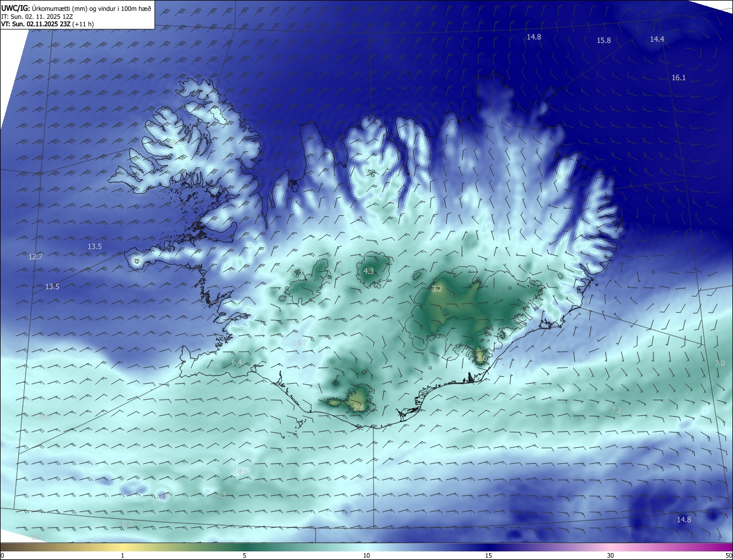The image size is (733, 560).
Task: Click the 4.3 value inside the Hofsjökull glacier outline
Action: coord(369,271)
